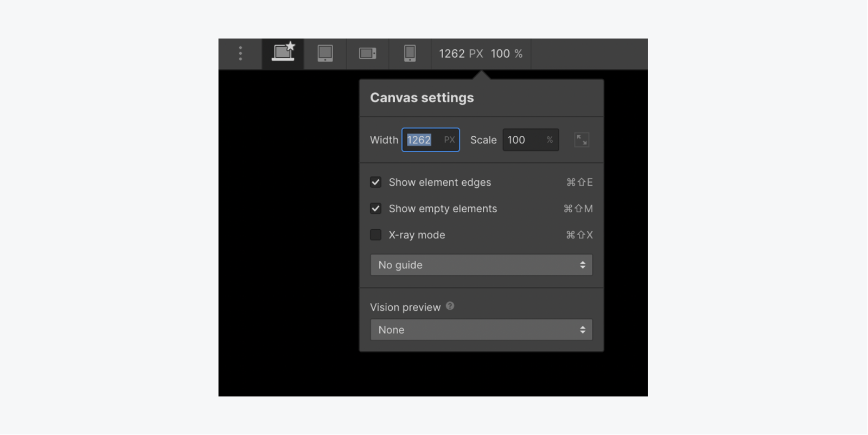Click the fit-canvas scale icon
The height and width of the screenshot is (435, 868).
click(x=582, y=140)
